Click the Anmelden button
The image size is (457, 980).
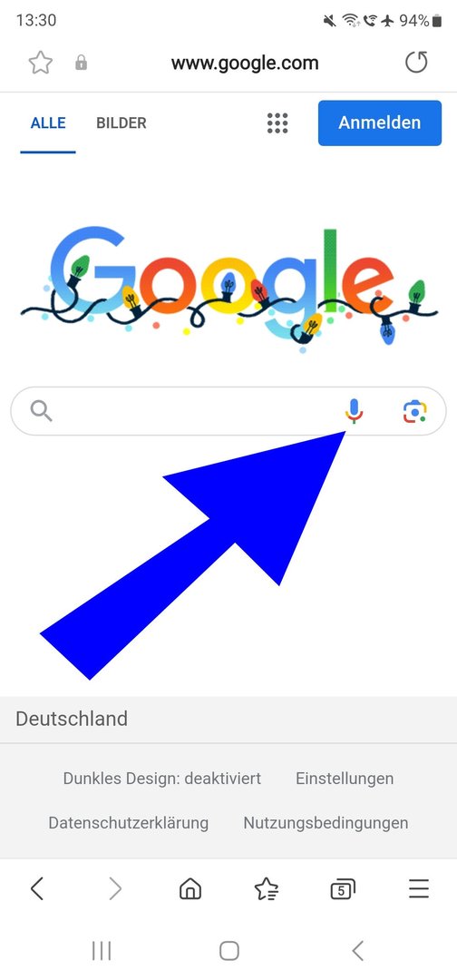(380, 123)
